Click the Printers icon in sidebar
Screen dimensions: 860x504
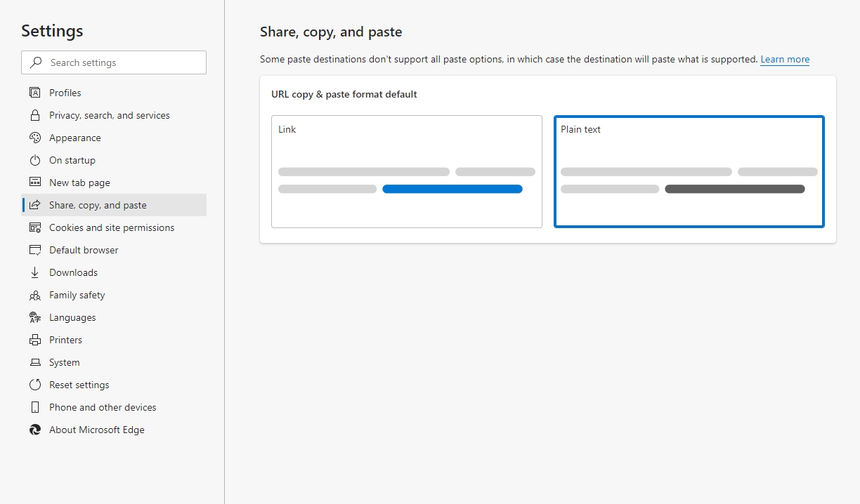pos(35,340)
